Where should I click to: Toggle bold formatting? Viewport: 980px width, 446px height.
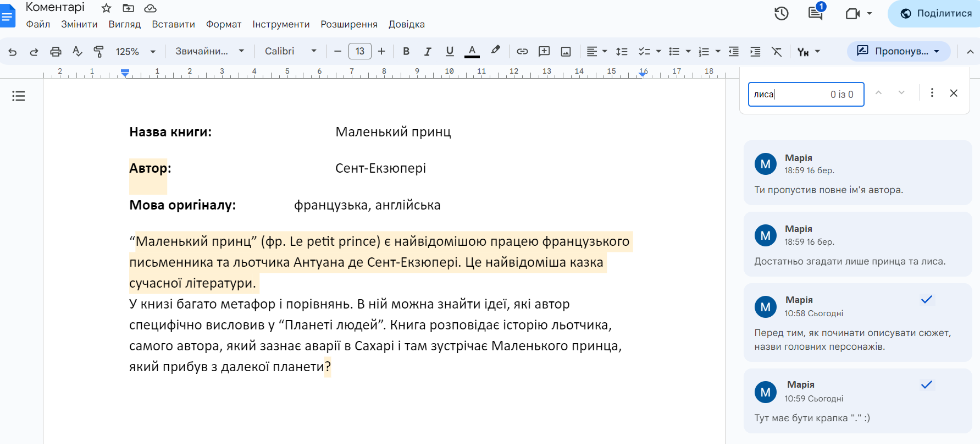point(406,52)
